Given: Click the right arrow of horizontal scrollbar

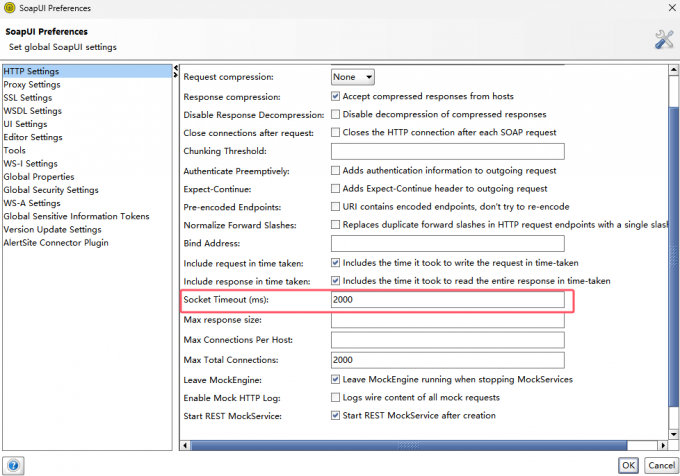Looking at the screenshot, I should 663,445.
